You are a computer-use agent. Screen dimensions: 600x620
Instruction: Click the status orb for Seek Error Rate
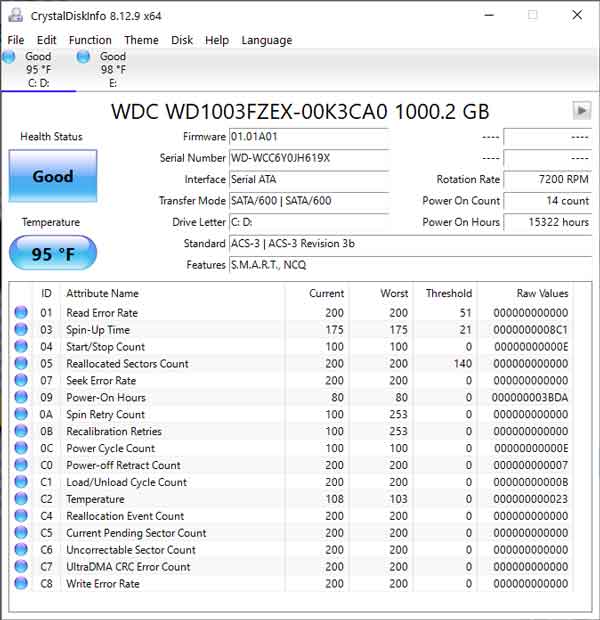point(21,380)
